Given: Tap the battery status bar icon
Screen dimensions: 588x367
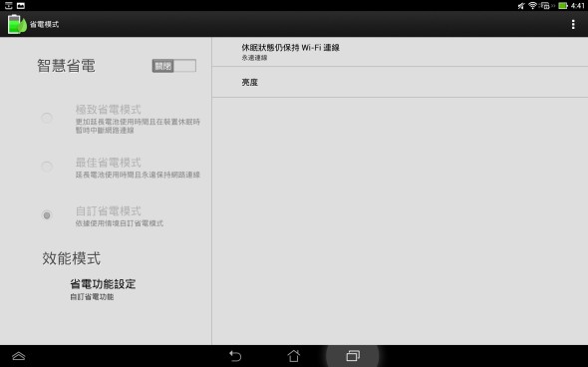Looking at the screenshot, I should point(563,6).
